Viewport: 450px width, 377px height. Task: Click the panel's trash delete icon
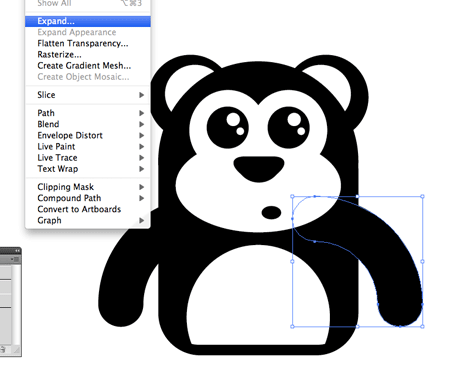3,350
